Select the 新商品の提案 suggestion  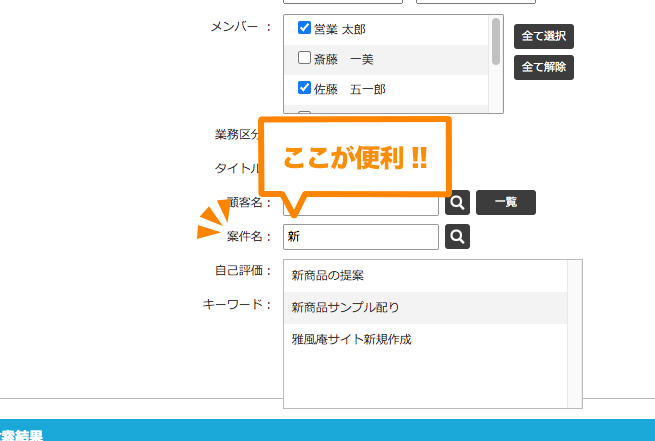(425, 276)
